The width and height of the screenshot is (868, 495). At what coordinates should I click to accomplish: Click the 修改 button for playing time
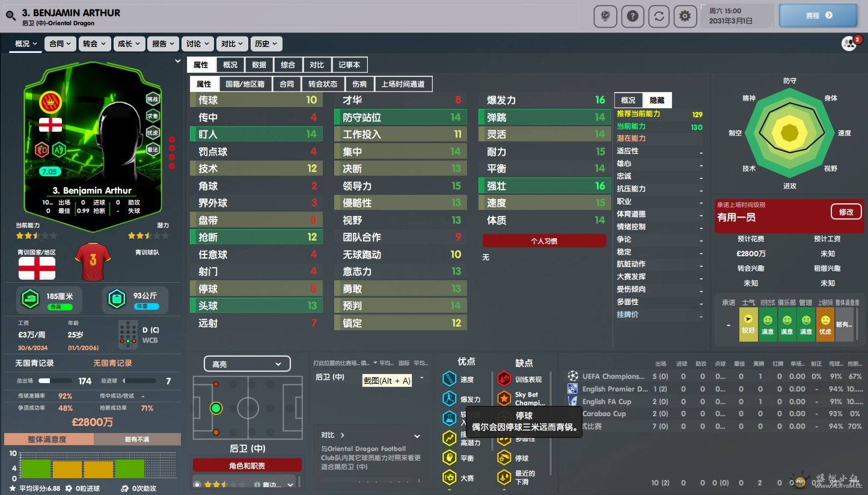846,212
